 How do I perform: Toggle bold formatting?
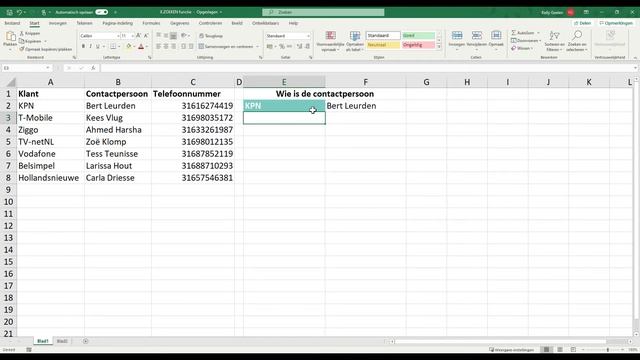(83, 47)
